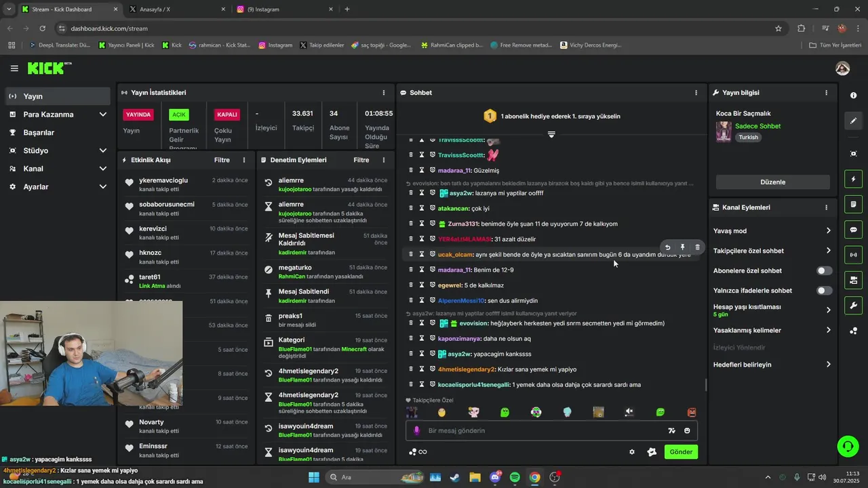Open Discord from the taskbar
Viewport: 868px width, 488px height.
pyautogui.click(x=495, y=477)
